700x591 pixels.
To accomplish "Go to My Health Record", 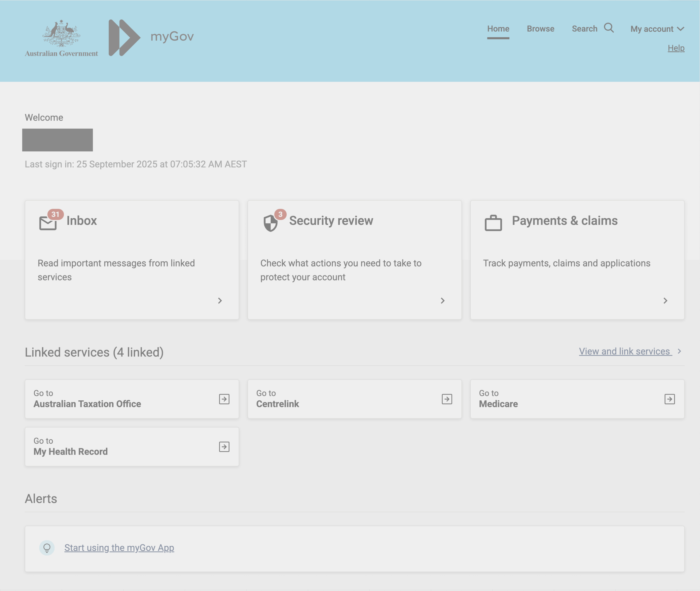I will [x=132, y=447].
